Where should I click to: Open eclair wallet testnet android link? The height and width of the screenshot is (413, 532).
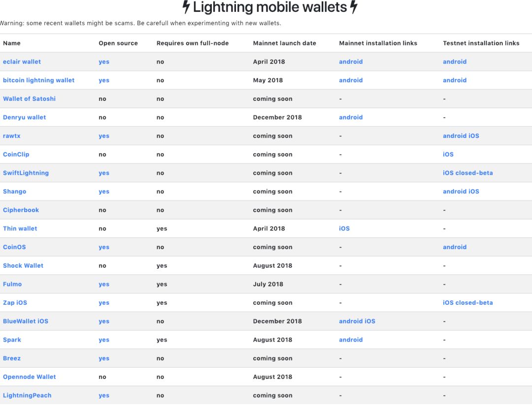[x=455, y=62]
